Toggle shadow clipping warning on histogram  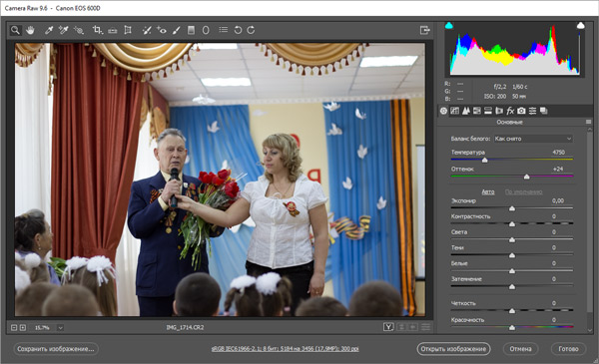tap(449, 26)
